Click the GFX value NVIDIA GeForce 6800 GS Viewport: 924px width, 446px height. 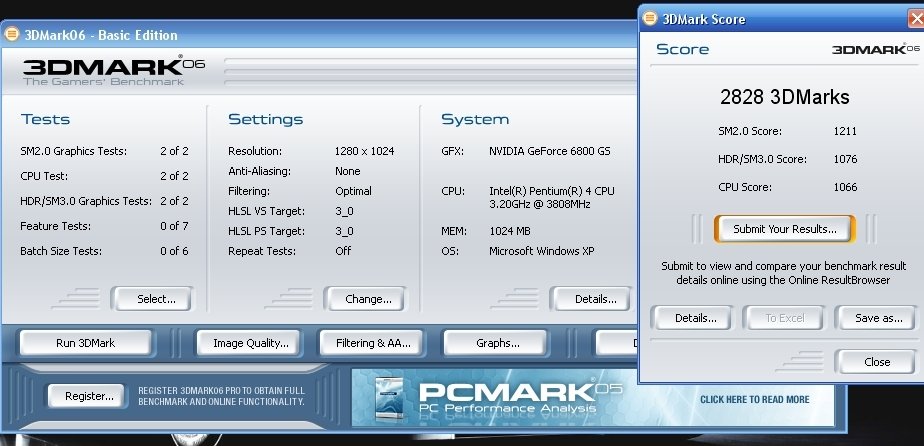(550, 151)
